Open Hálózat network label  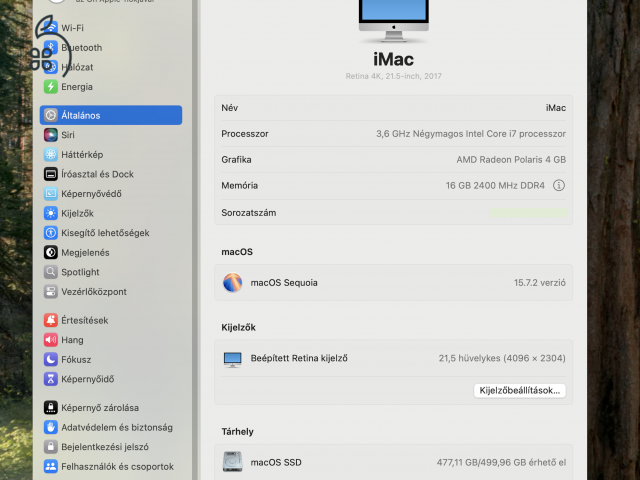tap(77, 67)
